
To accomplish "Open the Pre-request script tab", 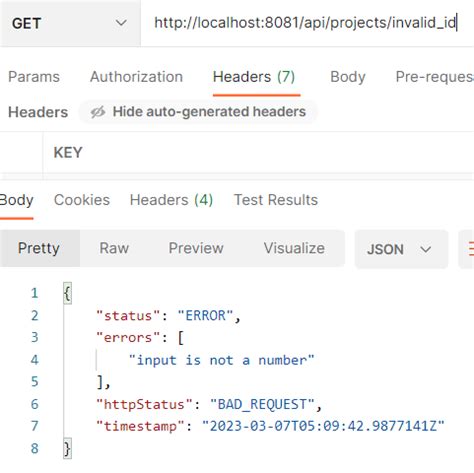I will [435, 77].
